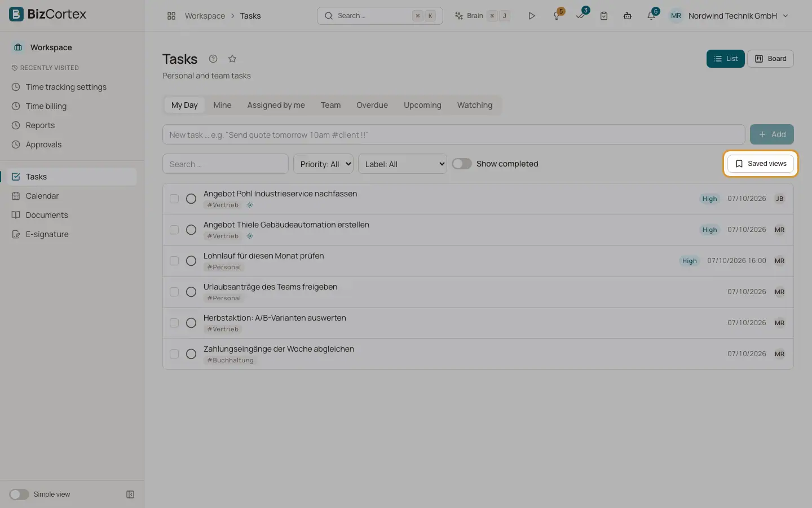Switch to the Watching tab
812x508 pixels.
coord(475,105)
